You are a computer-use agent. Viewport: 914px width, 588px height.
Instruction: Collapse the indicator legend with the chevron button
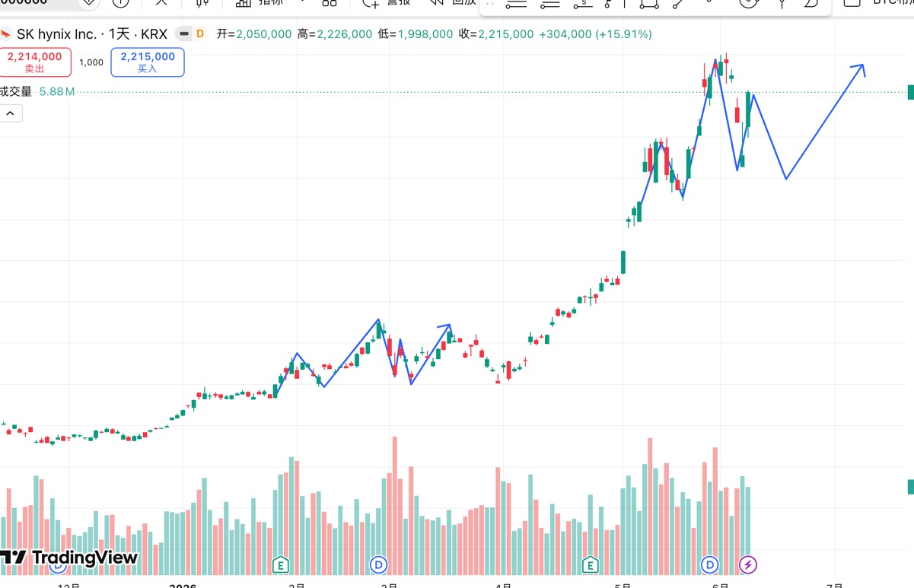pos(11,113)
